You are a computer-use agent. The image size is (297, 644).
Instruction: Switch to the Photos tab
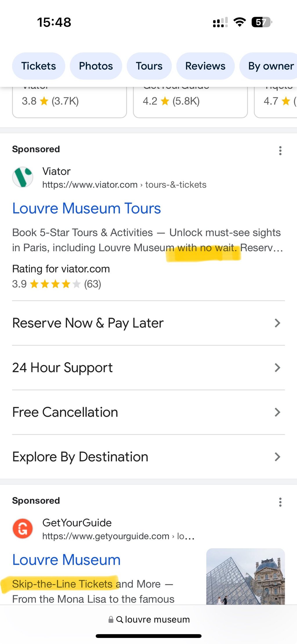96,66
